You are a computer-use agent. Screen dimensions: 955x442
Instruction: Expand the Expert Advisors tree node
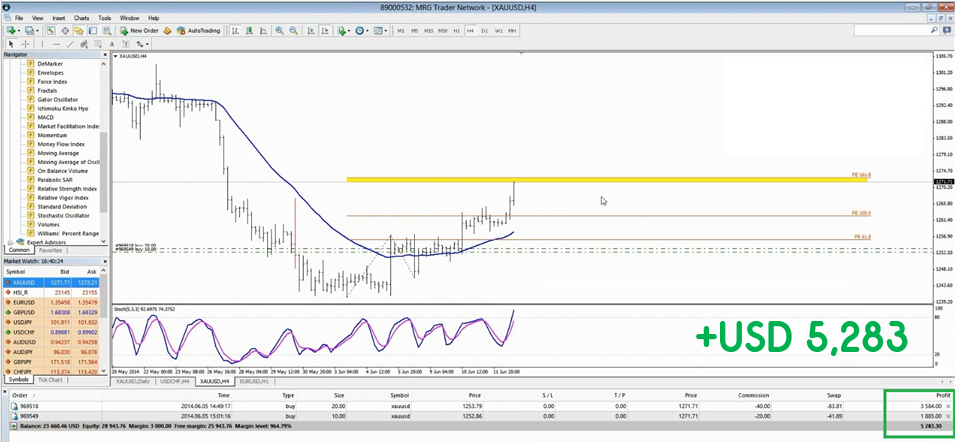(10, 242)
